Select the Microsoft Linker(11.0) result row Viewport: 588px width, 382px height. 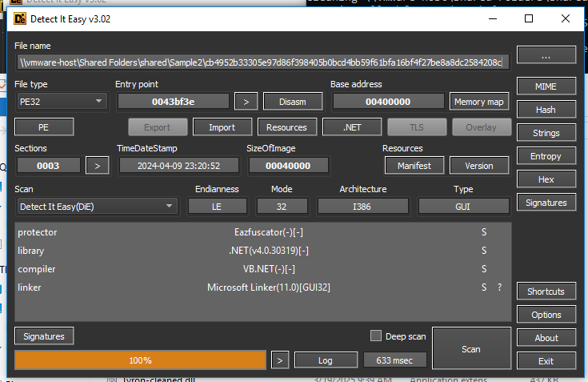262,288
